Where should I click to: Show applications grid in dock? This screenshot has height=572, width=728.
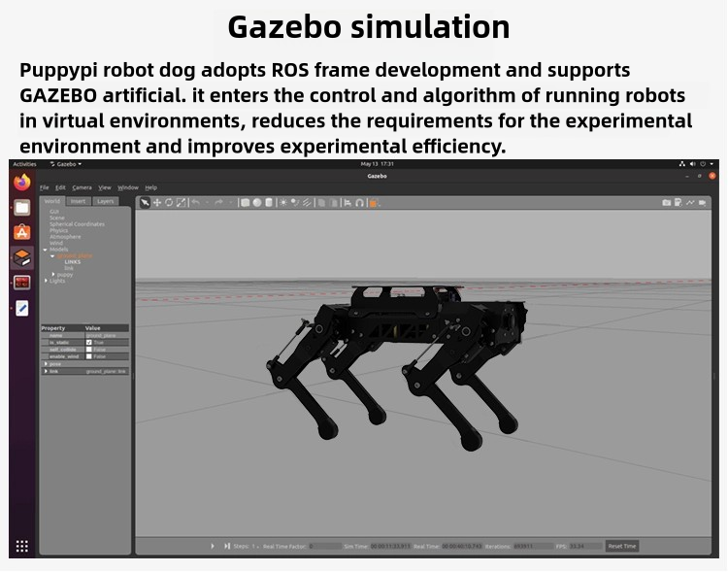pos(21,546)
